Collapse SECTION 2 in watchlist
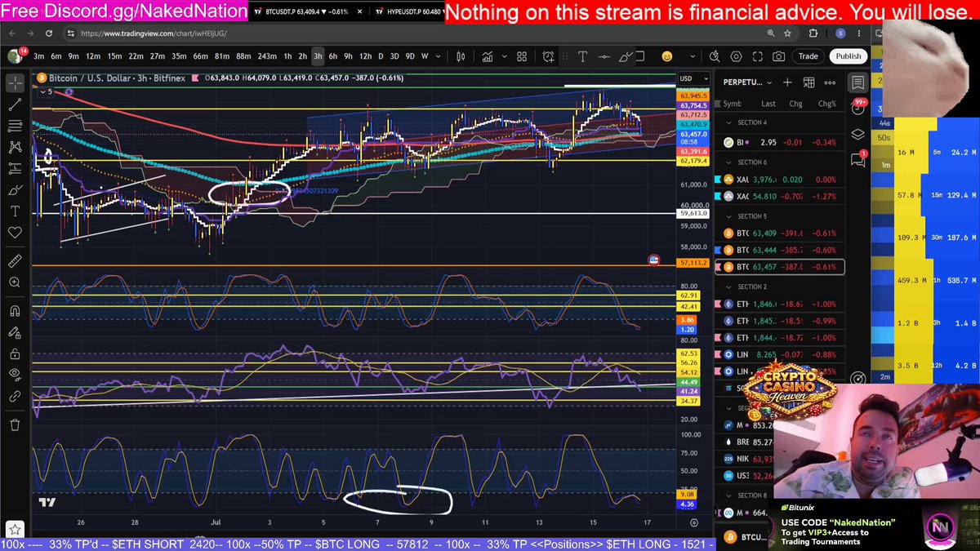The image size is (980, 551). pyautogui.click(x=729, y=287)
